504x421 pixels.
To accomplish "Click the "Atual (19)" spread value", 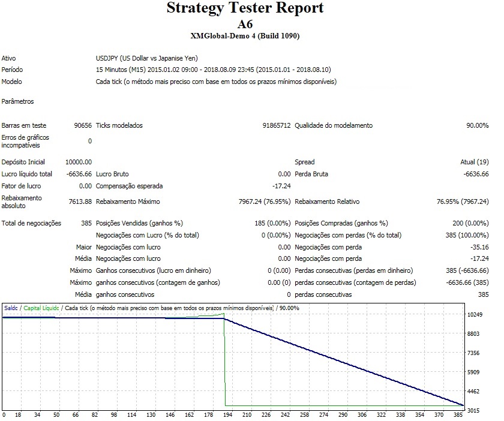I will [x=475, y=162].
